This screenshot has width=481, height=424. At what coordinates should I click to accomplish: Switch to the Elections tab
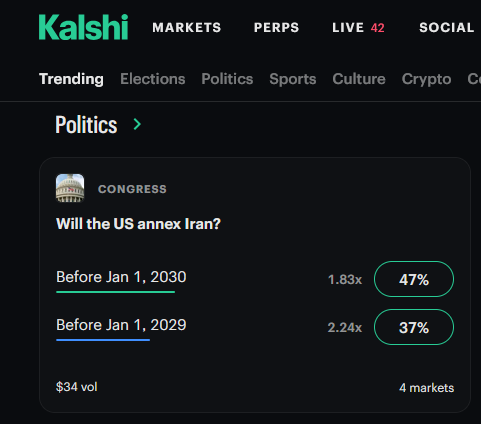[x=153, y=79]
